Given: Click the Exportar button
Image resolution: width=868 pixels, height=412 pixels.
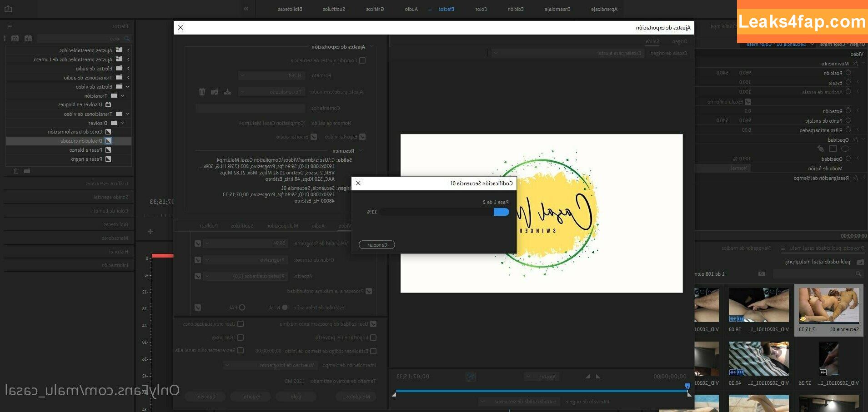Looking at the screenshot, I should (x=251, y=397).
